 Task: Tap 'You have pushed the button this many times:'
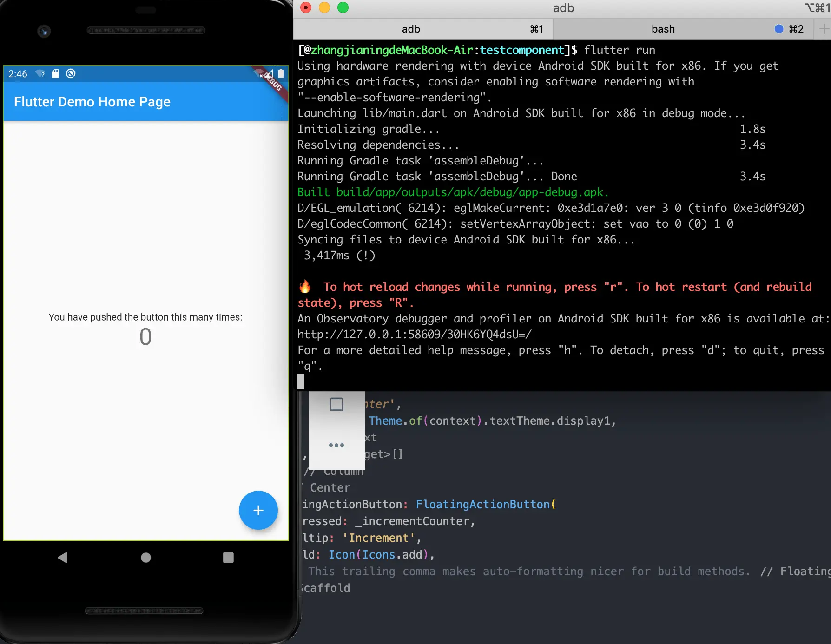(x=145, y=317)
